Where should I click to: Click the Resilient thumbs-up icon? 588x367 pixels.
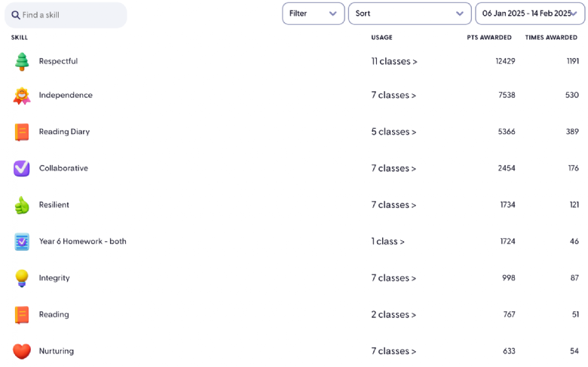coord(22,205)
